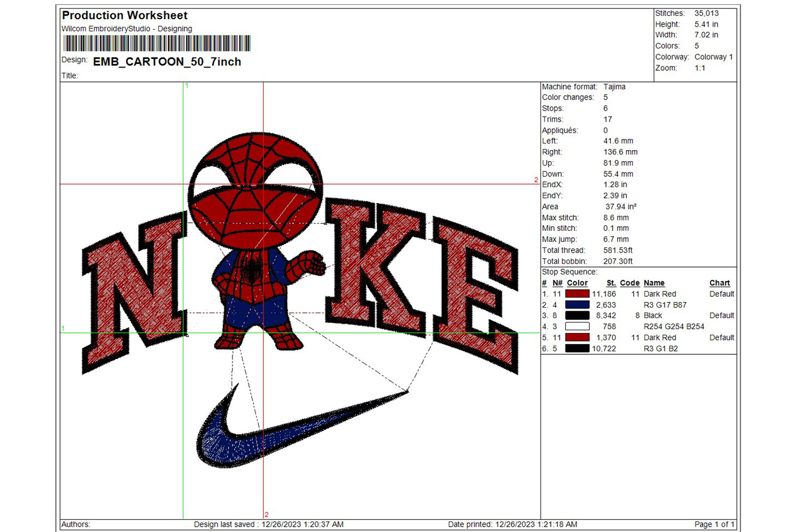This screenshot has width=799, height=532.
Task: Select the R254 G254 B254 color name
Action: [x=674, y=327]
